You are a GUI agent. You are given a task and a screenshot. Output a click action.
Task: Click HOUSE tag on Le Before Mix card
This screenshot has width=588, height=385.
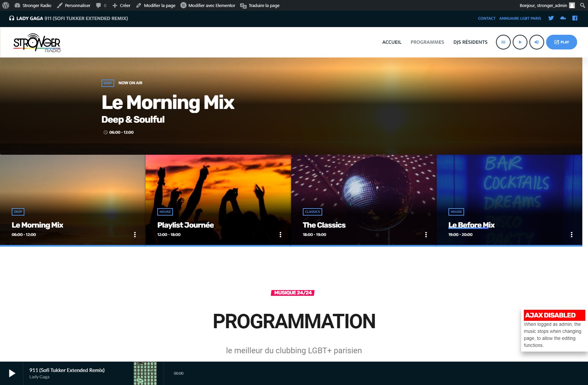(x=456, y=212)
